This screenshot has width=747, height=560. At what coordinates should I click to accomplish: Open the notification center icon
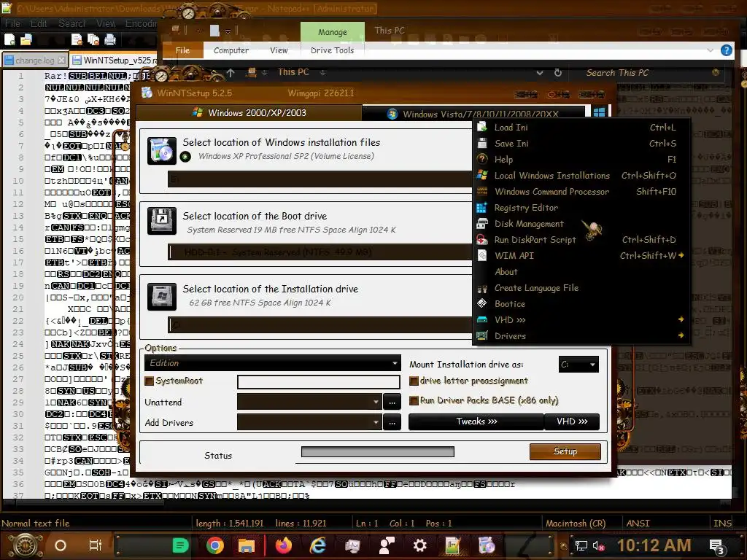[717, 546]
